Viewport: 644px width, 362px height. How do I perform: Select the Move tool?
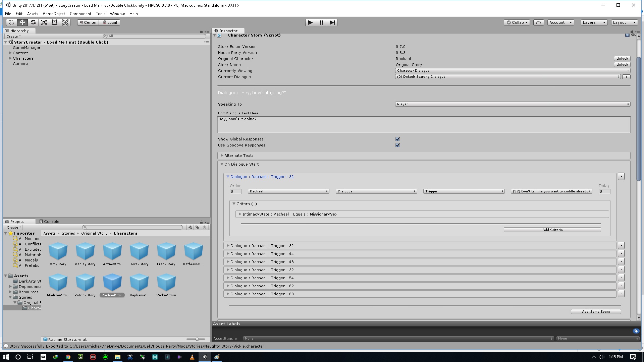[x=22, y=22]
